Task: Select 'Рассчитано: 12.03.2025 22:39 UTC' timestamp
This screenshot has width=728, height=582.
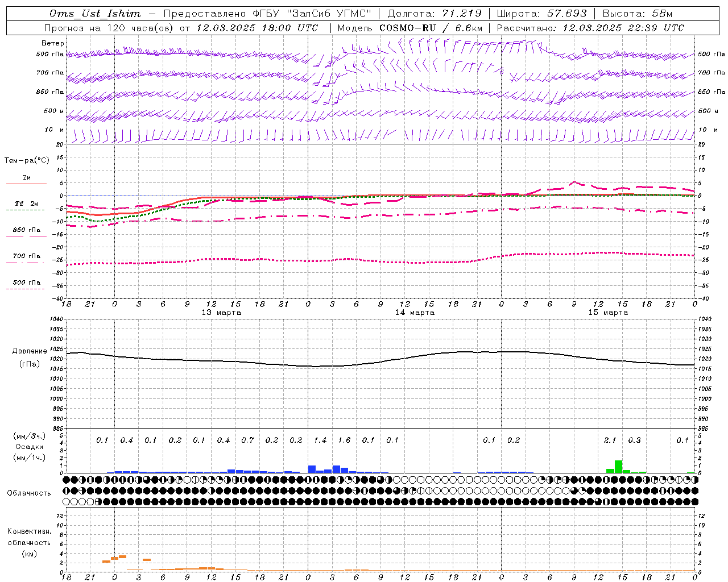Action: click(590, 28)
